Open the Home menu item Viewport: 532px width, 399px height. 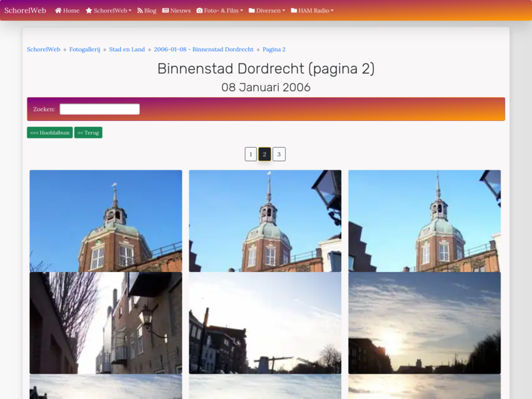coord(67,11)
